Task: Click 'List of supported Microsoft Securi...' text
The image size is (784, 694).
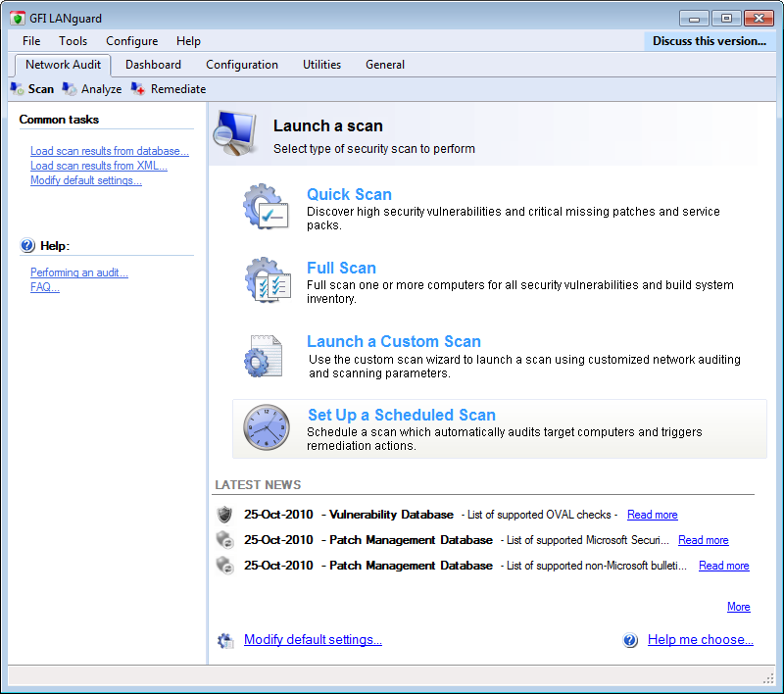Action: [x=587, y=540]
